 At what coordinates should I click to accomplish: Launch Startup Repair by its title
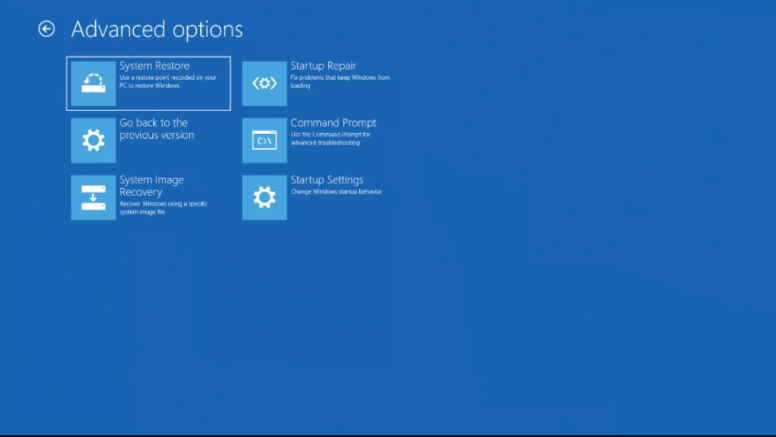click(x=323, y=66)
